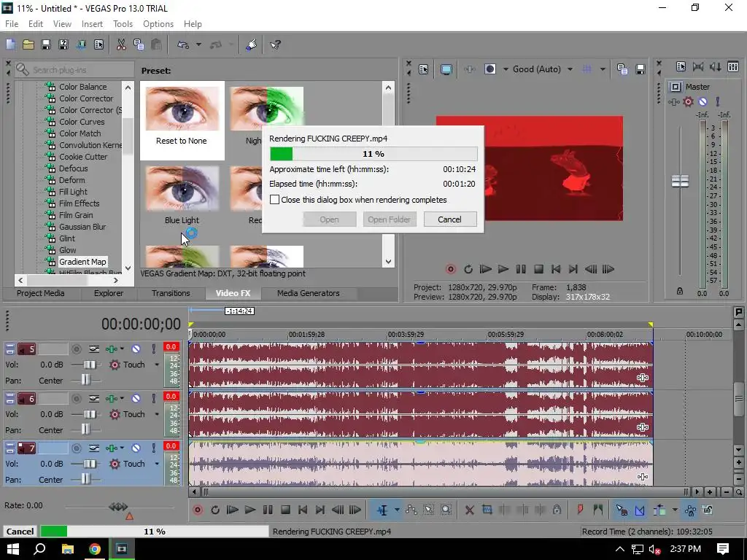The height and width of the screenshot is (560, 747).
Task: Cancel rendering in the dialog
Action: point(449,219)
